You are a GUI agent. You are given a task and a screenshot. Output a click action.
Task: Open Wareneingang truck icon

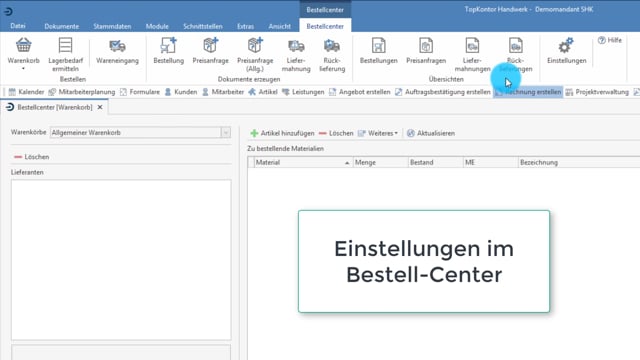[117, 45]
